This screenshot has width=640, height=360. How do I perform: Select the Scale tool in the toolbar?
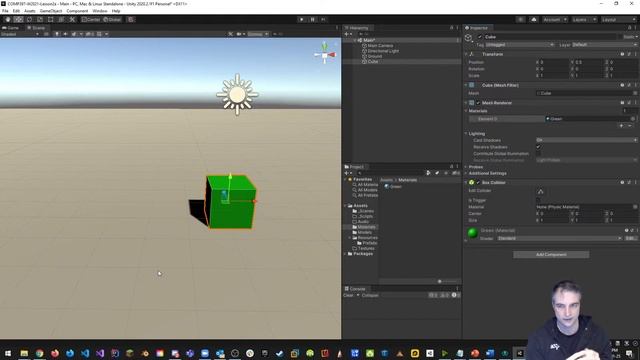[x=40, y=20]
